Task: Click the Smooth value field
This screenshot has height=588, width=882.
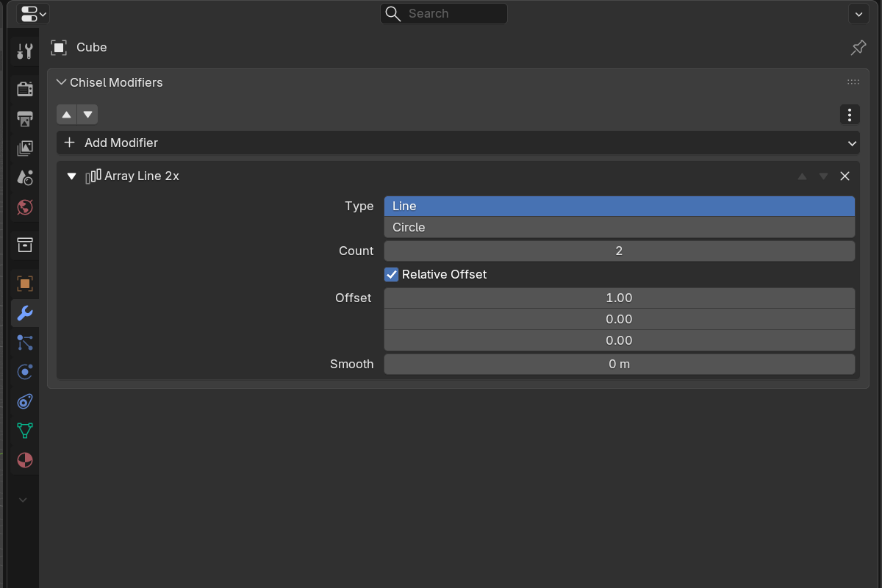Action: click(620, 364)
